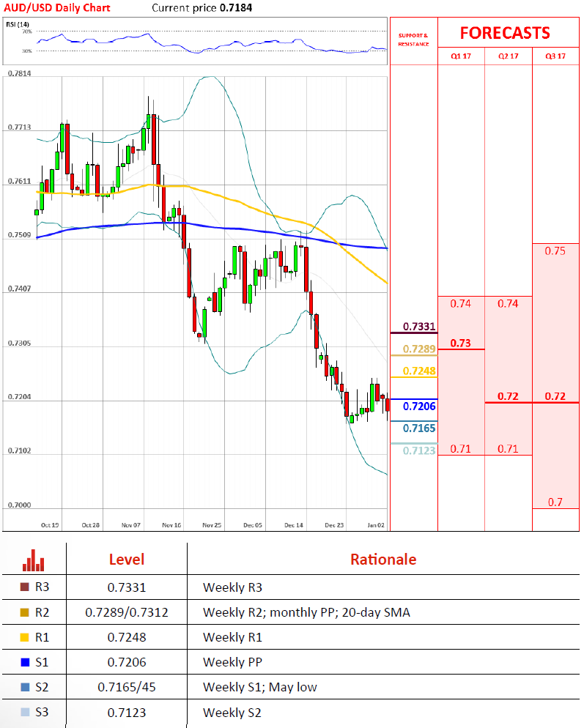This screenshot has width=584, height=728.
Task: Click the 0.7 forecast value in Q3 17
Action: 555,502
